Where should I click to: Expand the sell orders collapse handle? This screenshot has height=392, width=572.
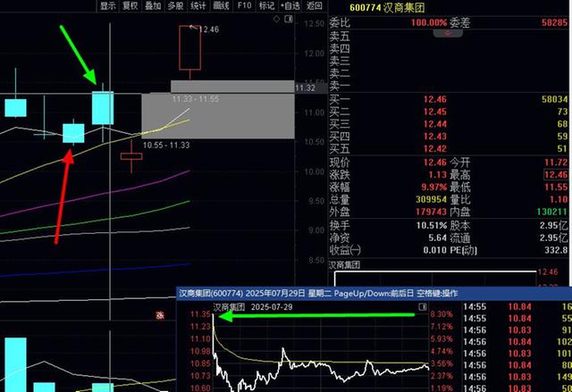pos(448,33)
